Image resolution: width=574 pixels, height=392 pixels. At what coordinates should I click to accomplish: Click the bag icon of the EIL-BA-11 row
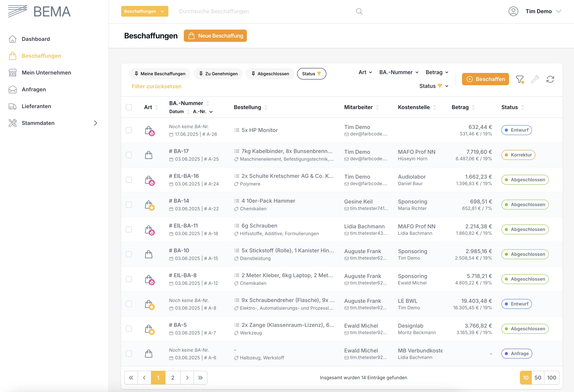pyautogui.click(x=149, y=230)
